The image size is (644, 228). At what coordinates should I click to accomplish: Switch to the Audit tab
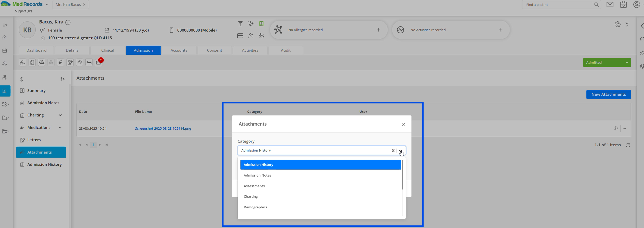click(285, 50)
